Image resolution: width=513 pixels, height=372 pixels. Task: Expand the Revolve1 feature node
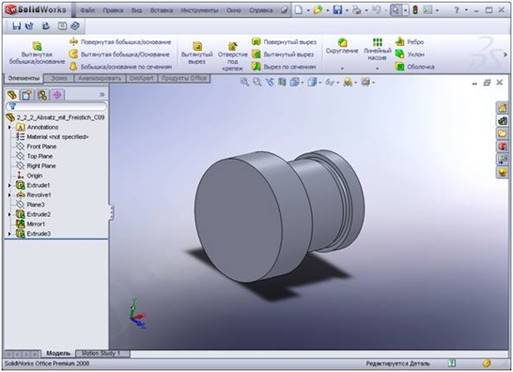click(x=10, y=195)
